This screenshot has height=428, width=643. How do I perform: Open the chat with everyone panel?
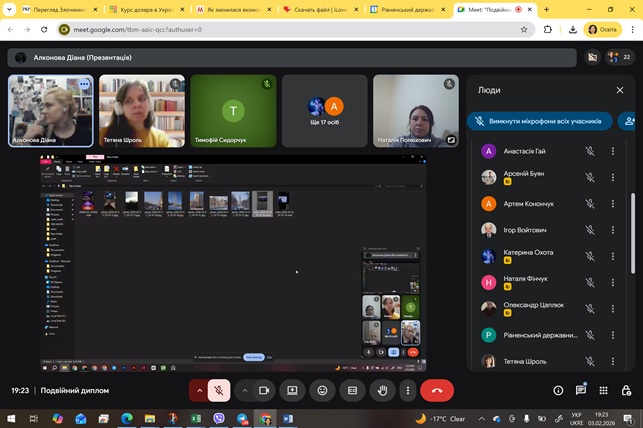point(581,390)
